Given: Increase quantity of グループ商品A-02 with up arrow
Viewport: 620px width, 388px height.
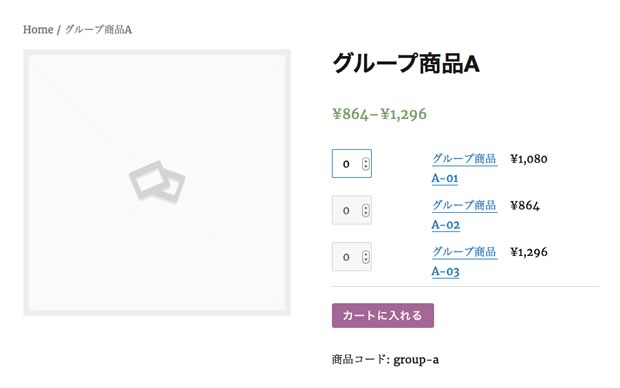Looking at the screenshot, I should [366, 207].
